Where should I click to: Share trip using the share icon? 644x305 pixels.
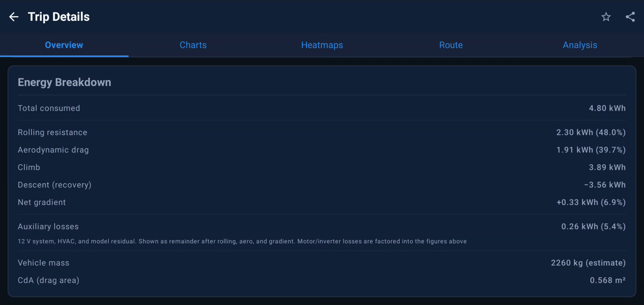coord(630,17)
